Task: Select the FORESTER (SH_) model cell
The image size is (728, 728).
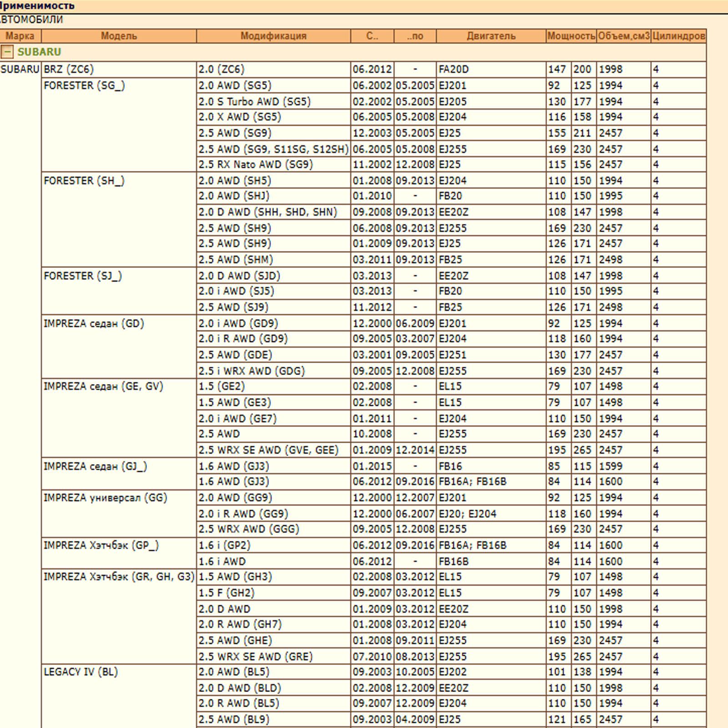Action: (84, 181)
